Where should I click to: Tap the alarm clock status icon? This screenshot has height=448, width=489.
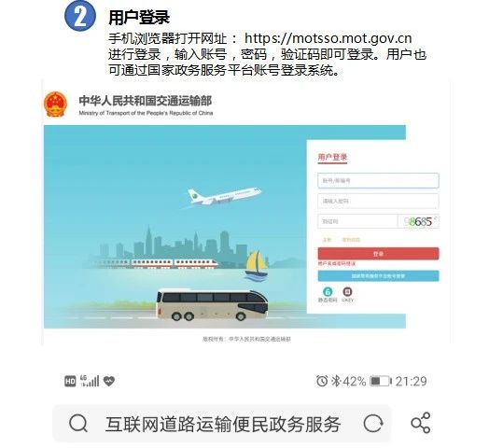[x=322, y=381]
